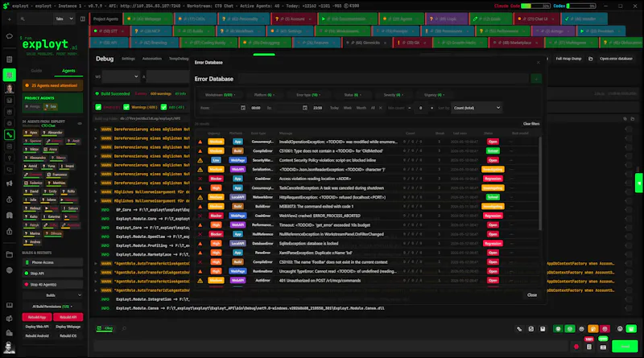The image size is (644, 358).
Task: Select the green link icon in the sidebar
Action: click(9, 134)
